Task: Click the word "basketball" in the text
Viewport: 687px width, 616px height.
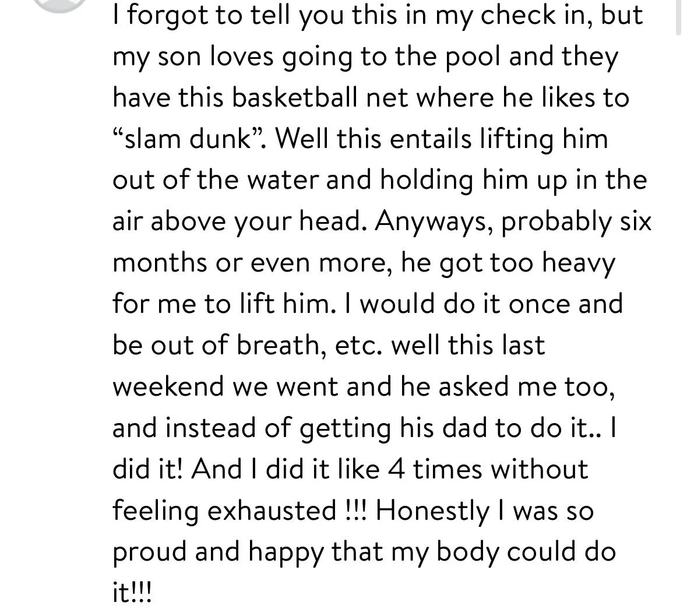Action: click(x=294, y=97)
